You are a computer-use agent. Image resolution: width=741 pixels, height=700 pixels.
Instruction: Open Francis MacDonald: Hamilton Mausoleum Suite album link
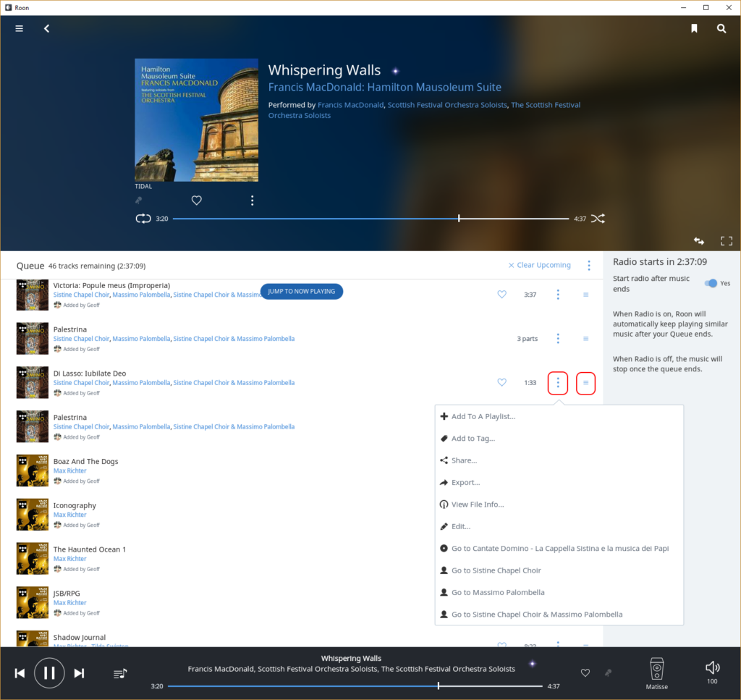pos(385,88)
